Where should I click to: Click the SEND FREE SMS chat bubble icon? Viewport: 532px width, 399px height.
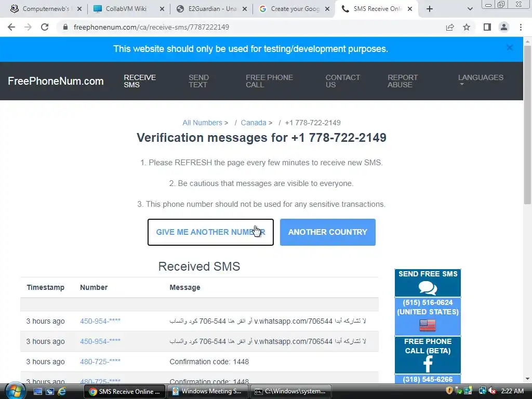[428, 288]
